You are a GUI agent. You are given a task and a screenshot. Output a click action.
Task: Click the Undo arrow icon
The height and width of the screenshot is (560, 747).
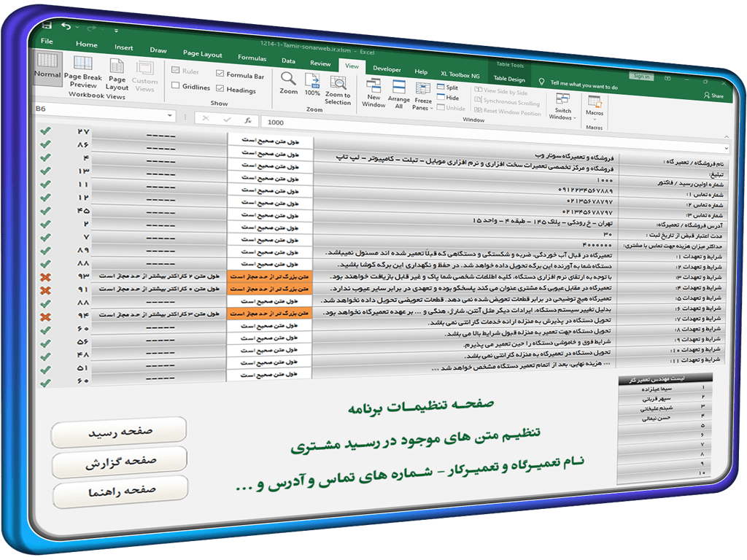66,26
